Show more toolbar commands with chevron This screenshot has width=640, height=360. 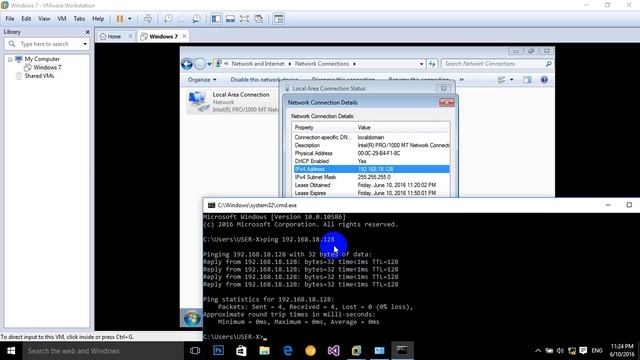(462, 80)
